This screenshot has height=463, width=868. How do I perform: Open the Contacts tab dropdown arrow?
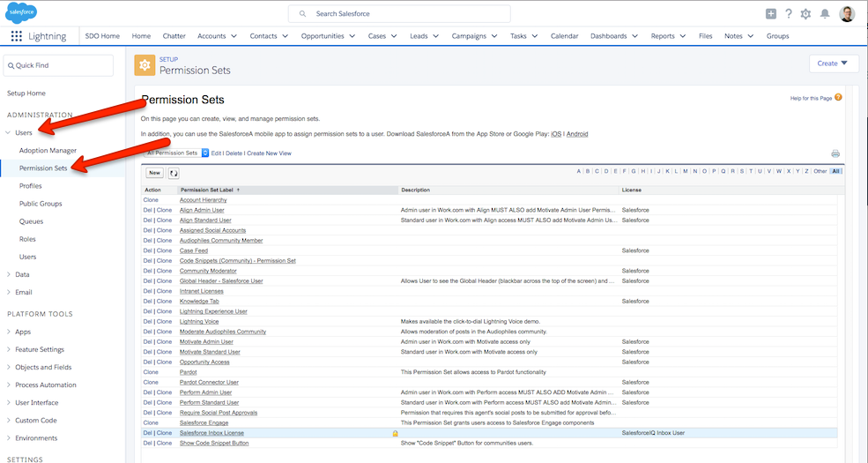coord(286,36)
